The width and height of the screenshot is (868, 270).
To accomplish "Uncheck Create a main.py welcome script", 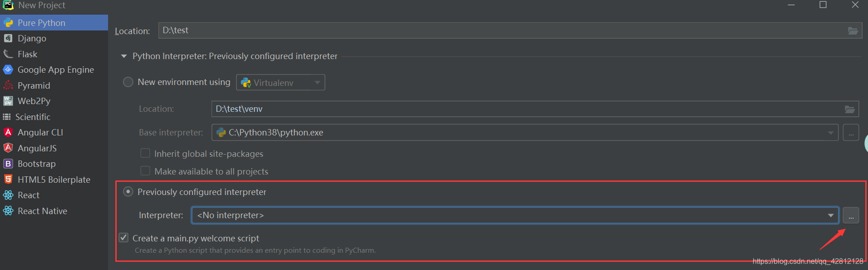I will (x=123, y=238).
